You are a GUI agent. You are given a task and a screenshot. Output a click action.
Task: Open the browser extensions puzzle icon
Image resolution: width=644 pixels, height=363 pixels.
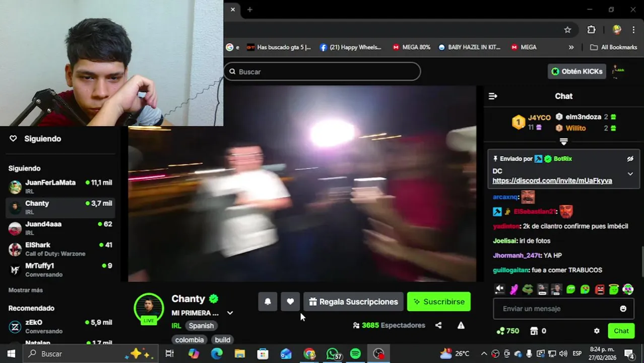point(592,30)
